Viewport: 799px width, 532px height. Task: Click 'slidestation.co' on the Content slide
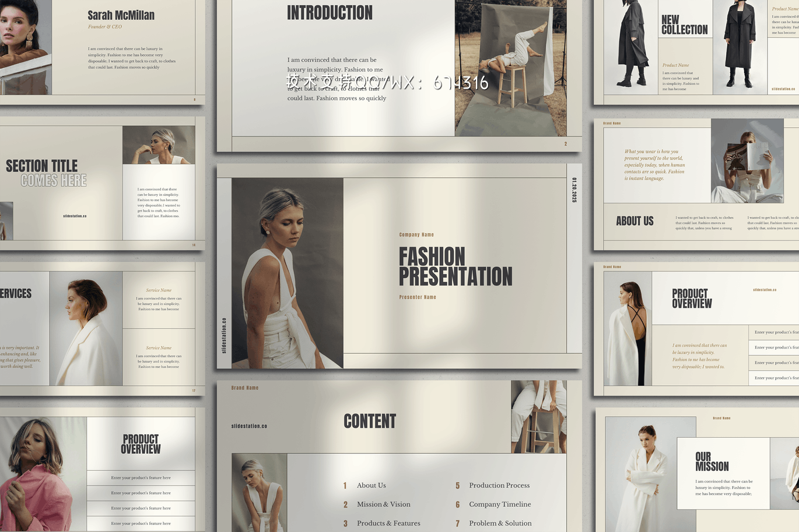point(249,426)
